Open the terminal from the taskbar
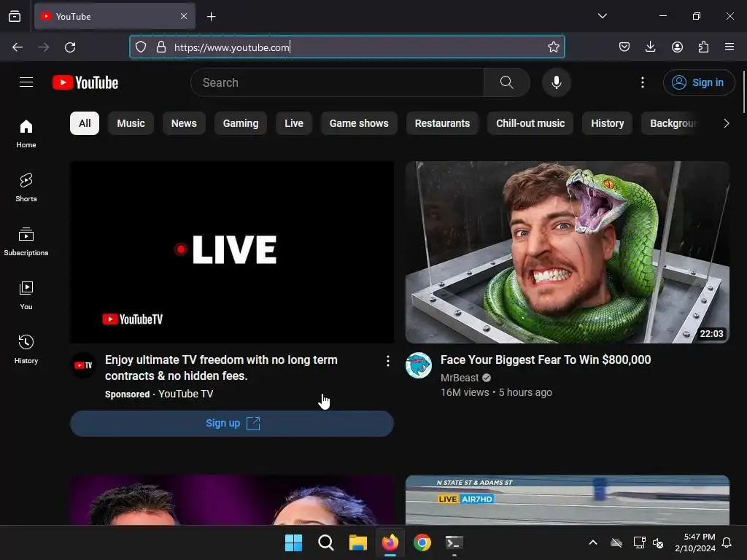The image size is (747, 560). click(454, 542)
